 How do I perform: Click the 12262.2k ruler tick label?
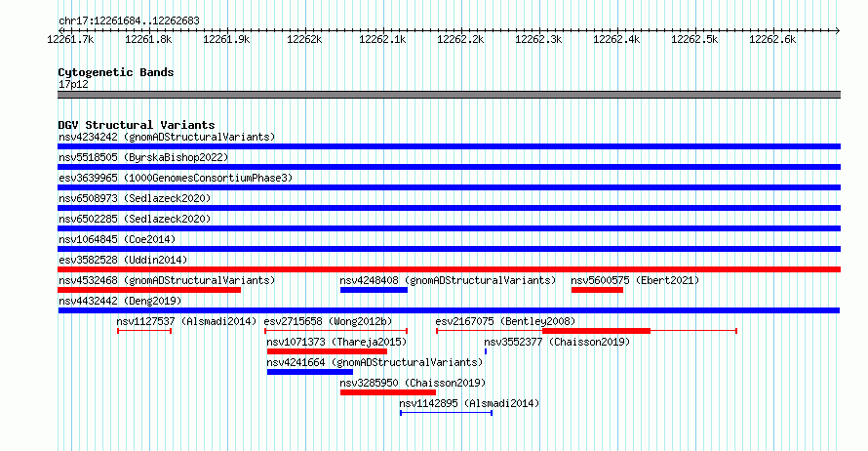460,39
